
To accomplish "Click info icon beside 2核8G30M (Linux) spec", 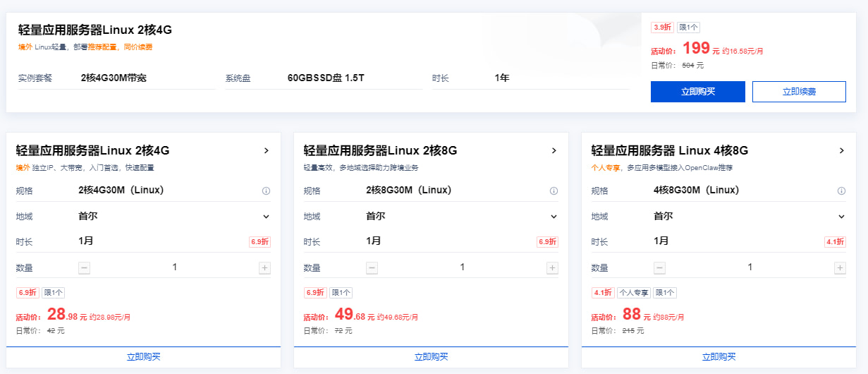I will [554, 191].
